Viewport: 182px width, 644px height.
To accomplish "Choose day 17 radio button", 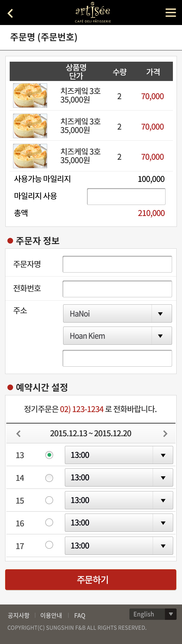I will point(49,545).
